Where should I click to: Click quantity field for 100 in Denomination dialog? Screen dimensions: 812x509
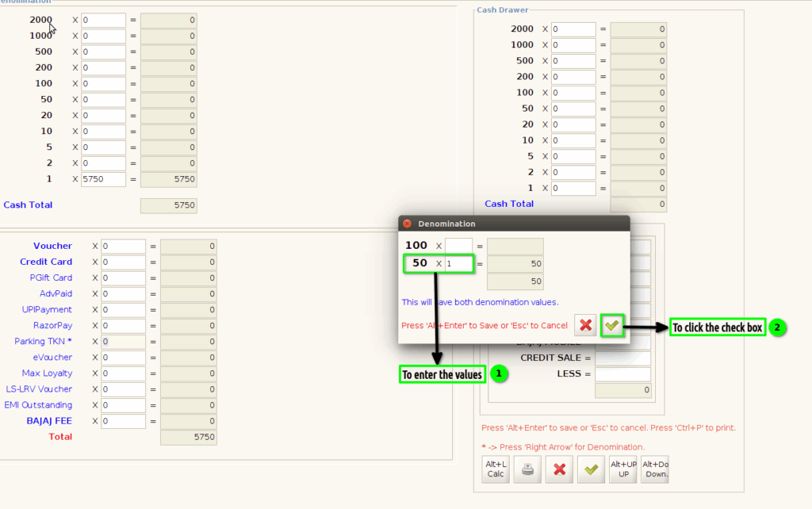pos(458,246)
